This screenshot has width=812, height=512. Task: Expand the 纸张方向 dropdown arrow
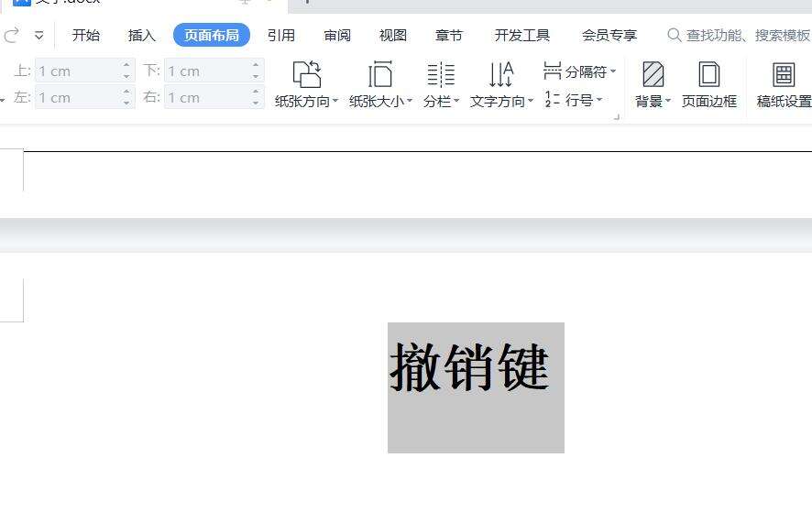point(335,101)
